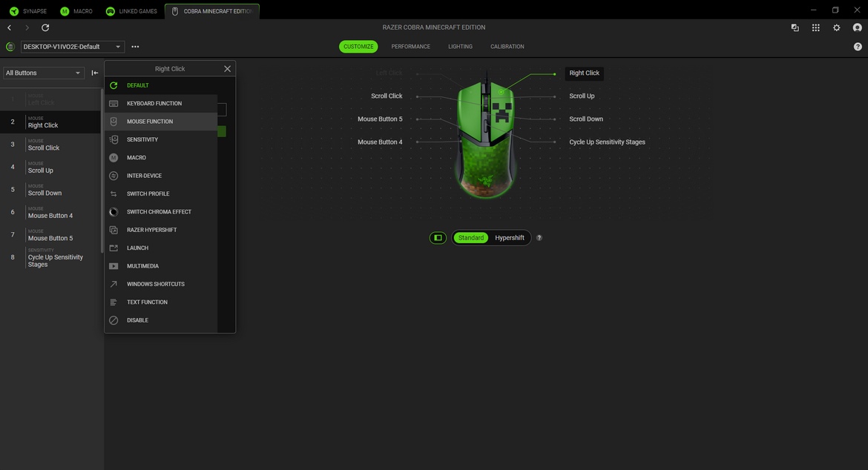
Task: Click the green profile indicator icon
Action: (10, 47)
